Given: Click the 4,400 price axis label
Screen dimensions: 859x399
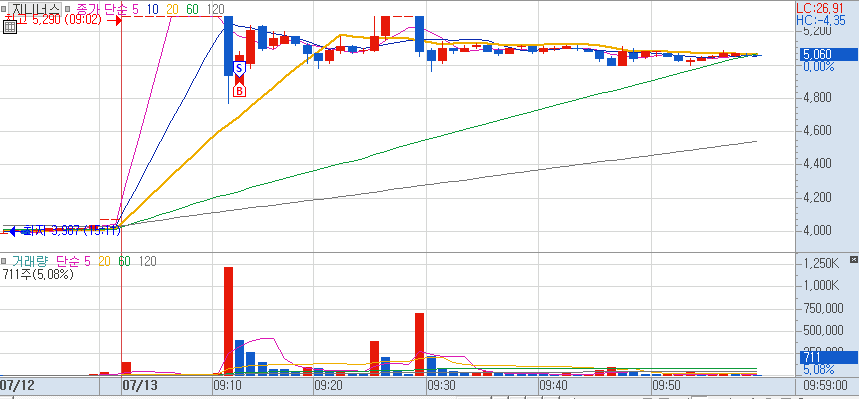Looking at the screenshot, I should pos(817,163).
